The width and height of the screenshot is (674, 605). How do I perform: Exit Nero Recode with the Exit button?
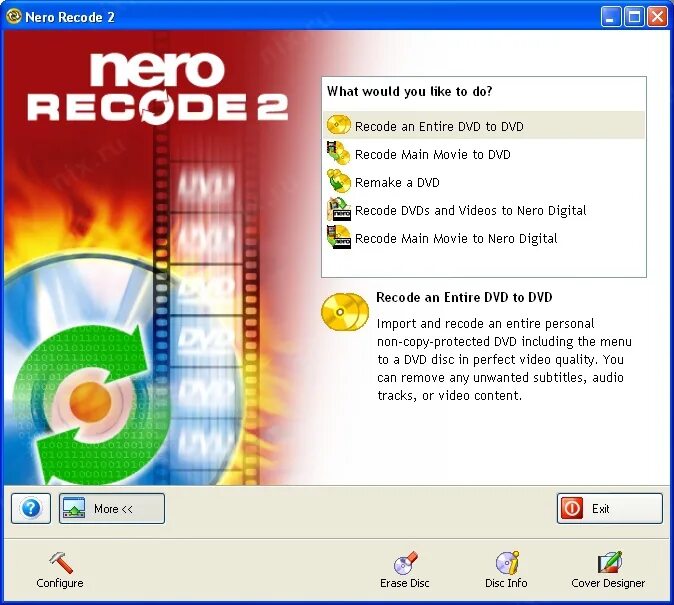[610, 509]
